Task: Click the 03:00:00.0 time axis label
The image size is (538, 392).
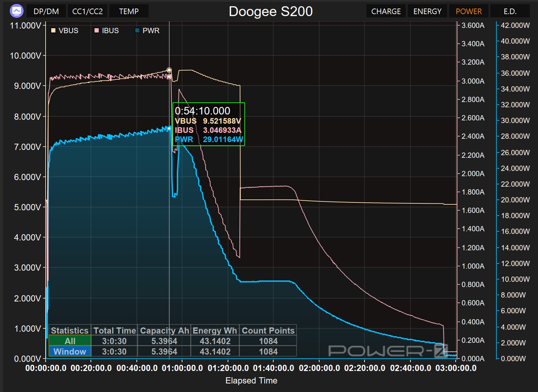Action: 456,368
